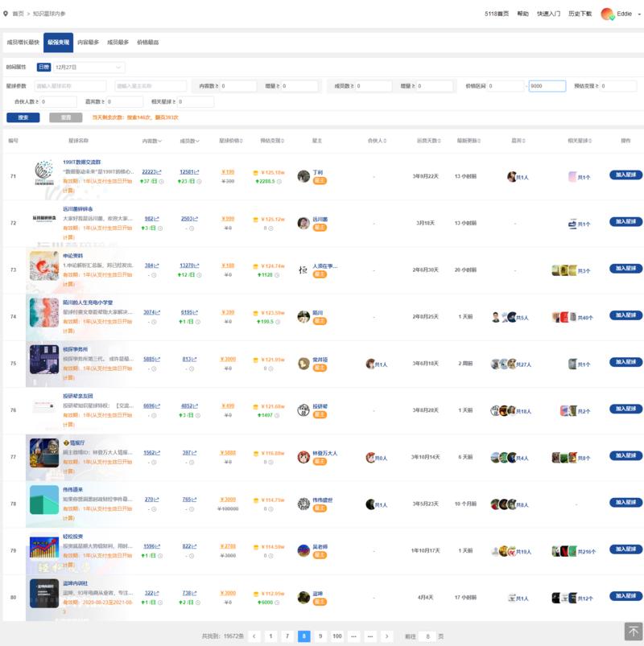Switch to the 成员增长最快 tab
The width and height of the screenshot is (644, 646).
(x=23, y=42)
